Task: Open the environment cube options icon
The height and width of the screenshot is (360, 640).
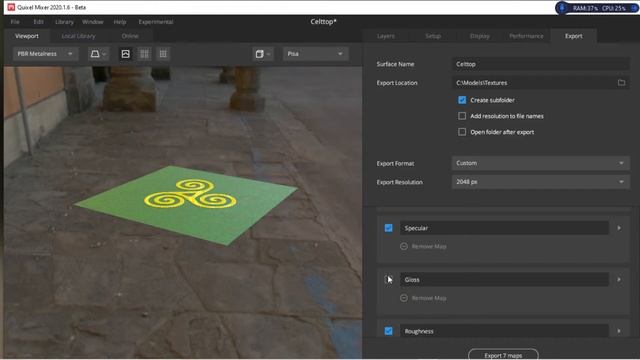Action: click(262, 54)
